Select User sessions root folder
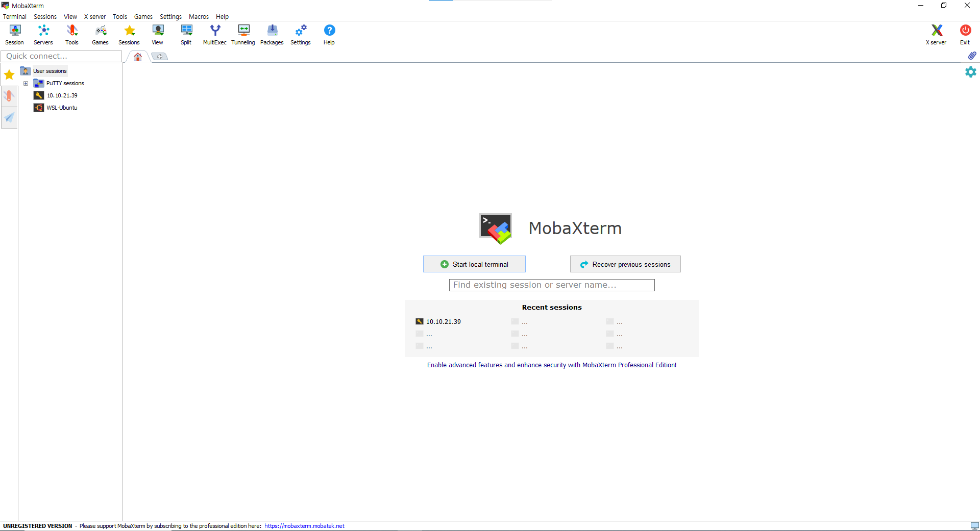 click(50, 71)
